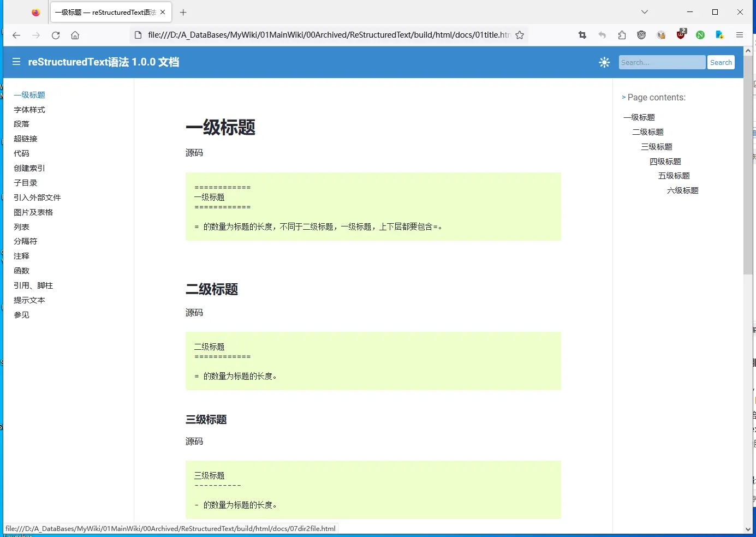
Task: Reload the page with refresh icon
Action: pos(56,35)
